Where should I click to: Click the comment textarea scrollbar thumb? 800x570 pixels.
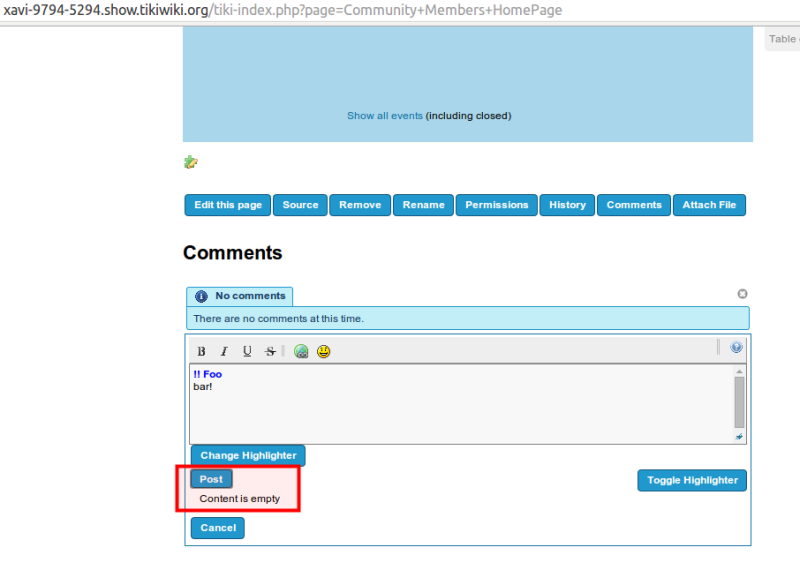[x=739, y=402]
